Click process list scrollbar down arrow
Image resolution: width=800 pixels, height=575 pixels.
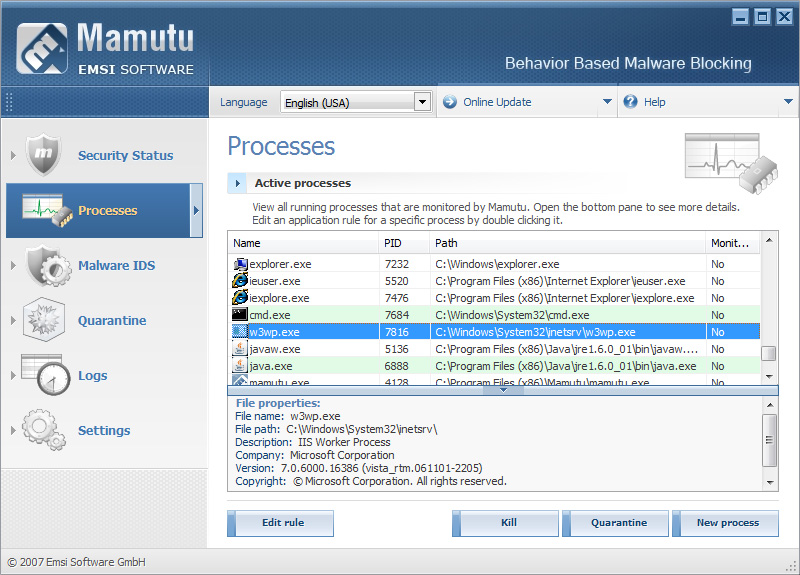click(769, 377)
